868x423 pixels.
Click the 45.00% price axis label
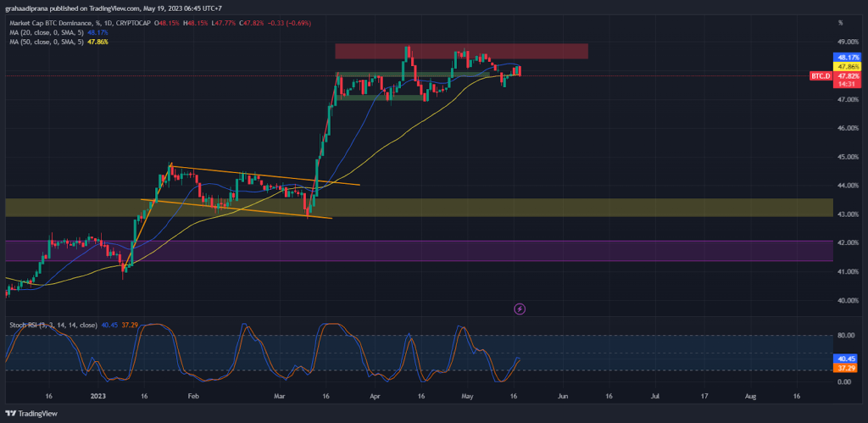point(848,157)
